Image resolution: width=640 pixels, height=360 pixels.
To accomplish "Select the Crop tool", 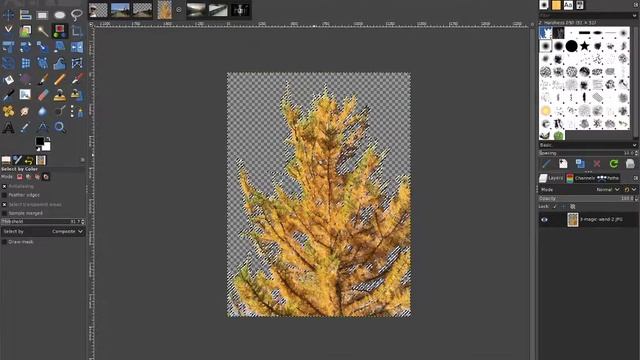I will 77,31.
